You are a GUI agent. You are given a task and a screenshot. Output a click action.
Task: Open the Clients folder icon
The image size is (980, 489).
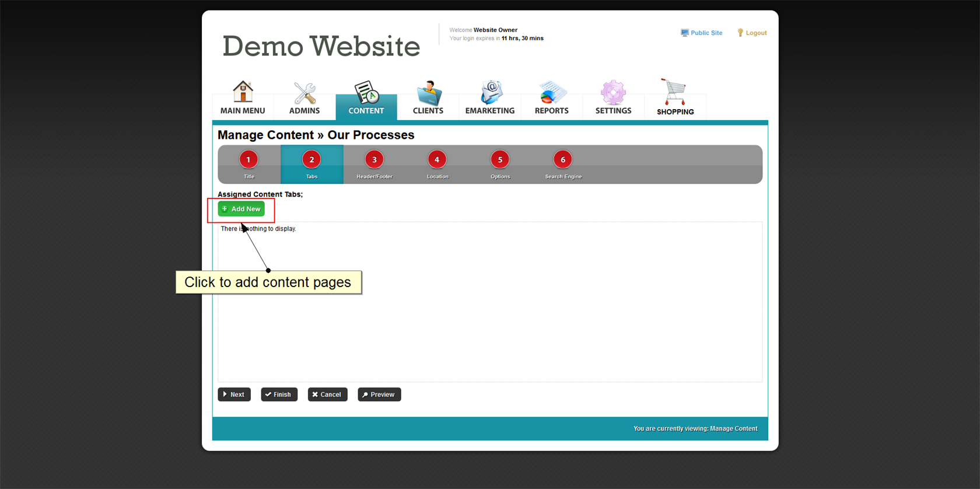[x=428, y=93]
